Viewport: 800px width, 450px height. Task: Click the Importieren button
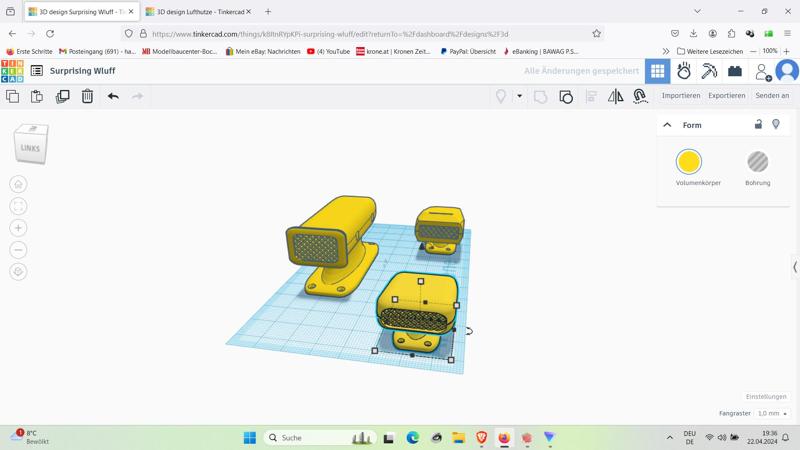coord(680,96)
